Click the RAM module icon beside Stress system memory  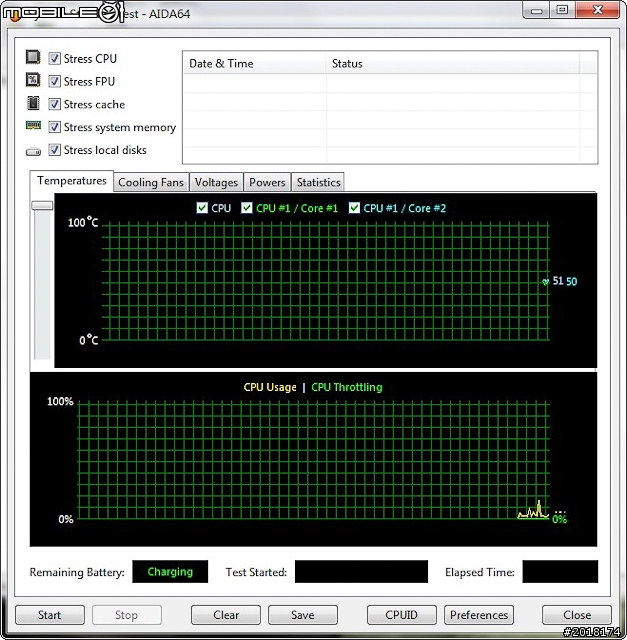pyautogui.click(x=33, y=125)
